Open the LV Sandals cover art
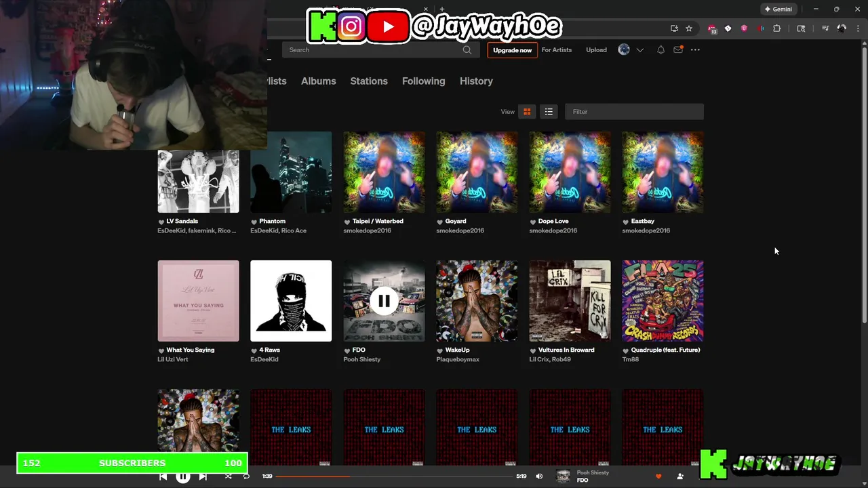This screenshot has height=488, width=868. [x=198, y=181]
